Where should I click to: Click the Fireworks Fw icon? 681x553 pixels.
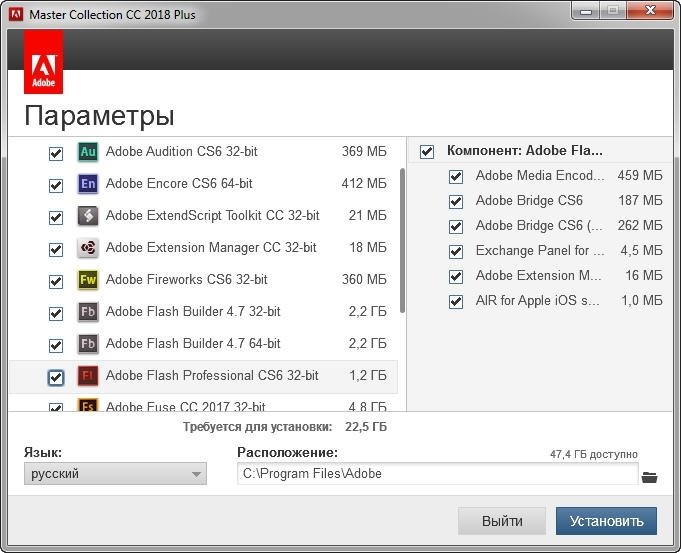(x=88, y=280)
